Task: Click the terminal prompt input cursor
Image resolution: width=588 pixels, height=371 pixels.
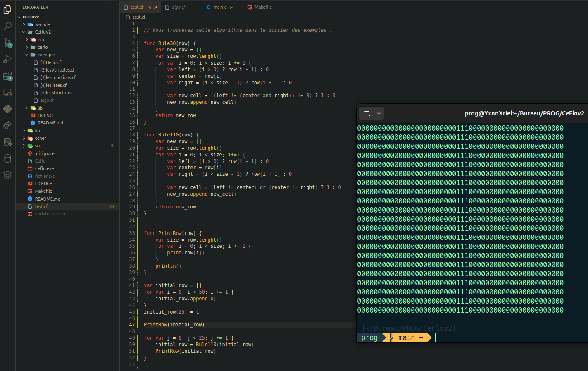Action: 438,337
